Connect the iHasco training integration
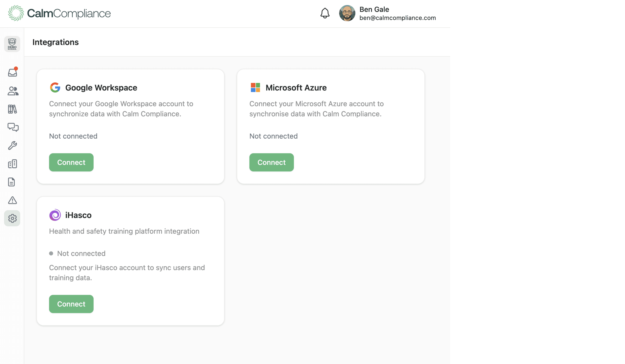 [71, 304]
